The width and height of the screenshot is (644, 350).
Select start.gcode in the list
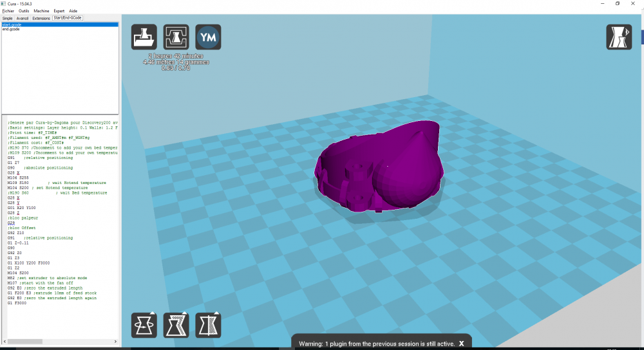[60, 24]
